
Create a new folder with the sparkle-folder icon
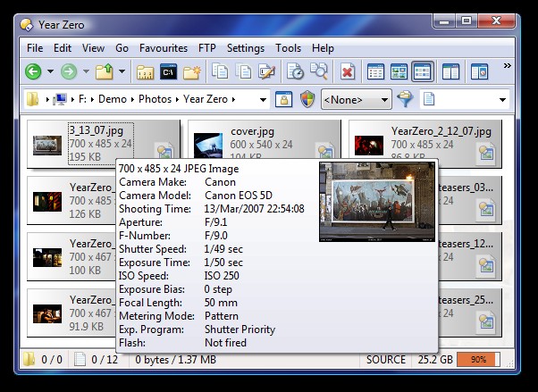pyautogui.click(x=192, y=72)
